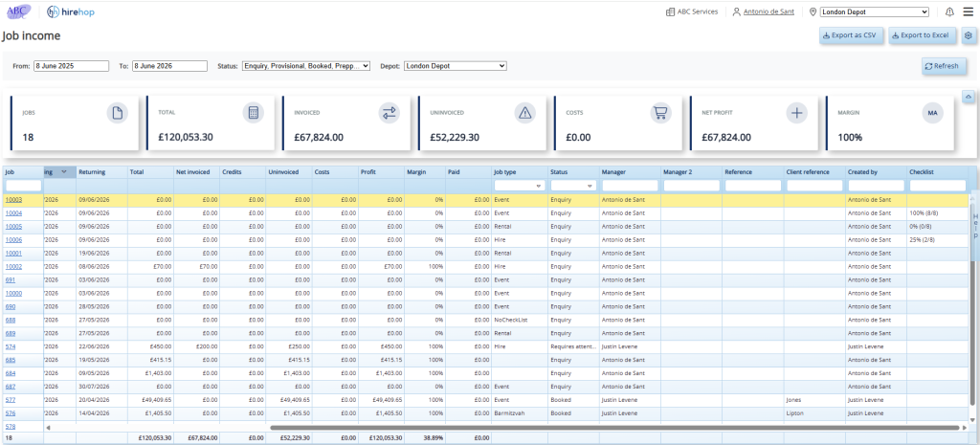Open the Job type column filter dropdown
Viewport: 980px width, 445px height.
(x=520, y=186)
